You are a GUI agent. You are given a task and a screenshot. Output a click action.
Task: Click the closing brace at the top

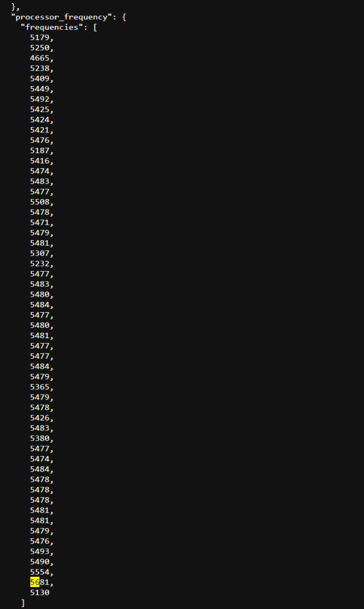(13, 7)
